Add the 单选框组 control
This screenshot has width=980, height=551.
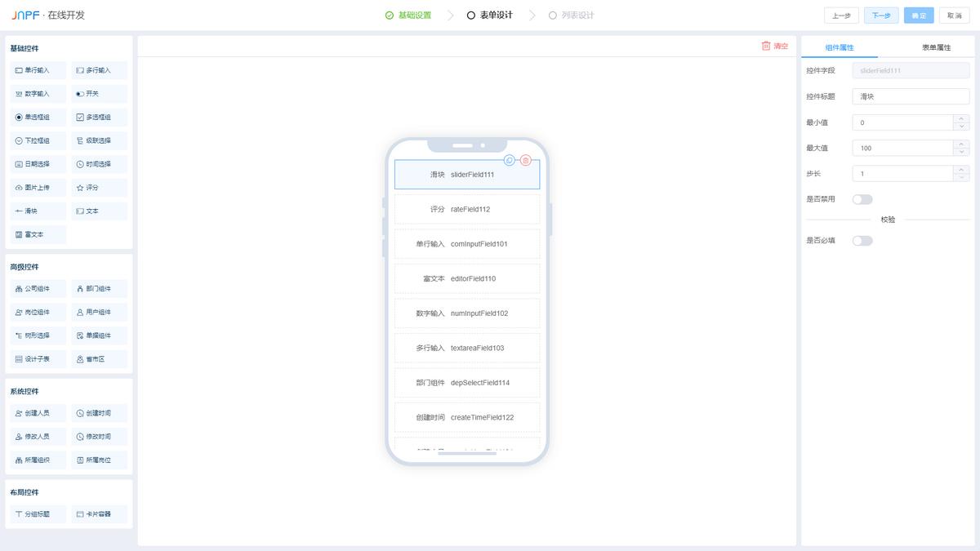click(x=38, y=117)
